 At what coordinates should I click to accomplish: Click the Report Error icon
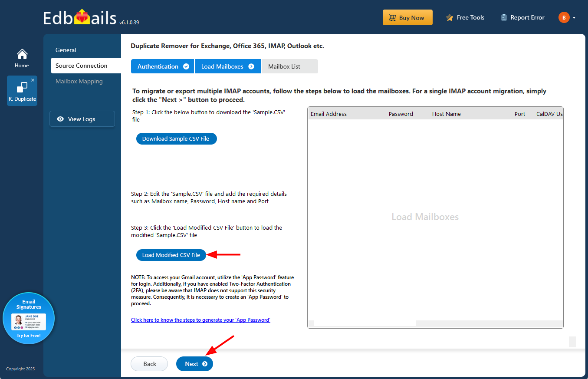503,17
